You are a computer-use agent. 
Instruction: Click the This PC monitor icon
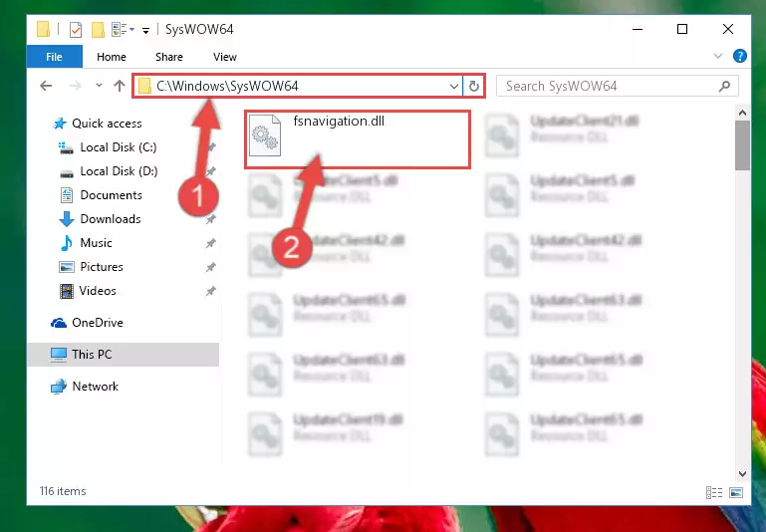coord(59,355)
